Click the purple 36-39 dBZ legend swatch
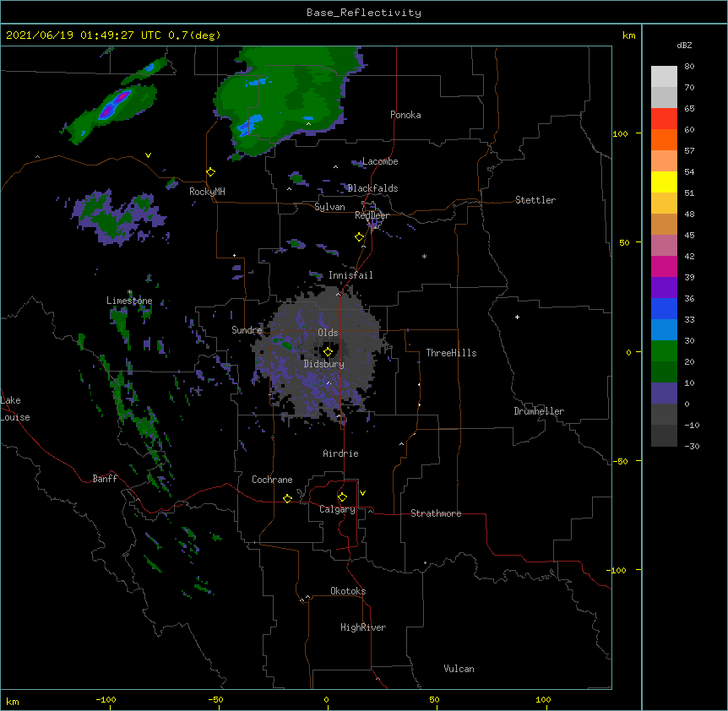 pyautogui.click(x=664, y=288)
